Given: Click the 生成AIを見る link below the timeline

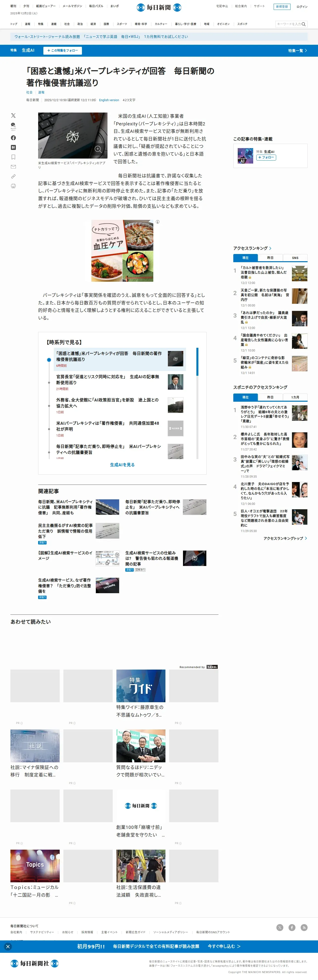Looking at the screenshot, I should tap(122, 465).
